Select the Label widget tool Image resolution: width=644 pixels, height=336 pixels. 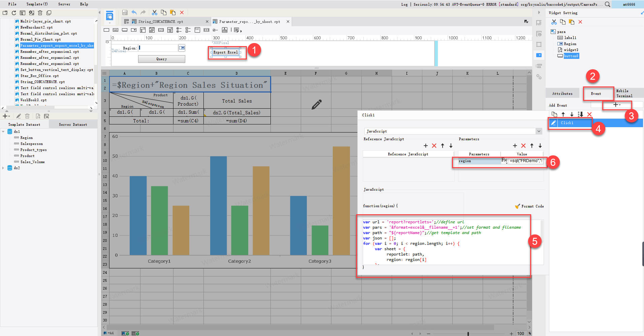[116, 30]
